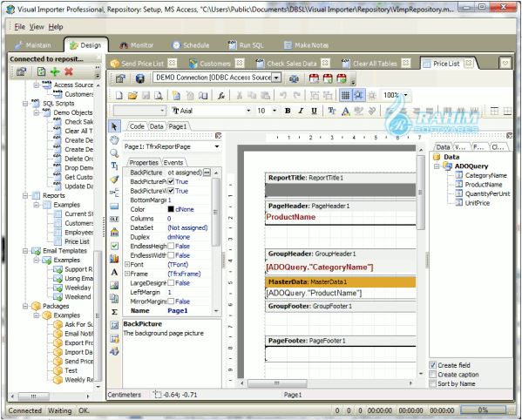Viewport: 522px width, 420px height.
Task: Collapse the ADOQuery data node
Action: 437,166
